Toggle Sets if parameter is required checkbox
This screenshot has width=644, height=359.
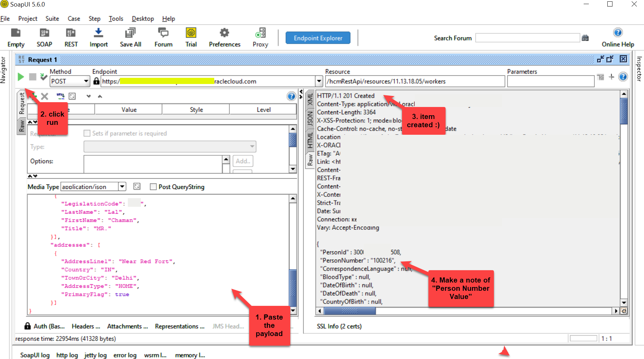coord(87,133)
